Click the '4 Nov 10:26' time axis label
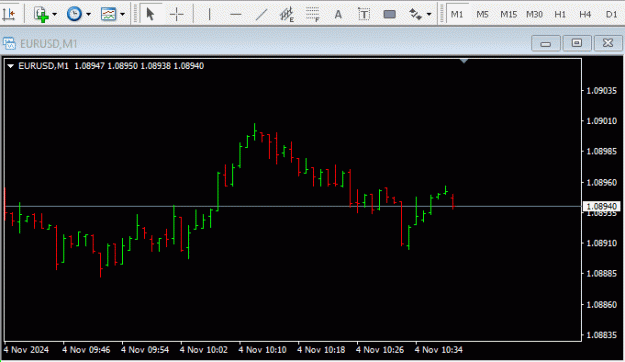The height and width of the screenshot is (362, 625). pos(380,350)
